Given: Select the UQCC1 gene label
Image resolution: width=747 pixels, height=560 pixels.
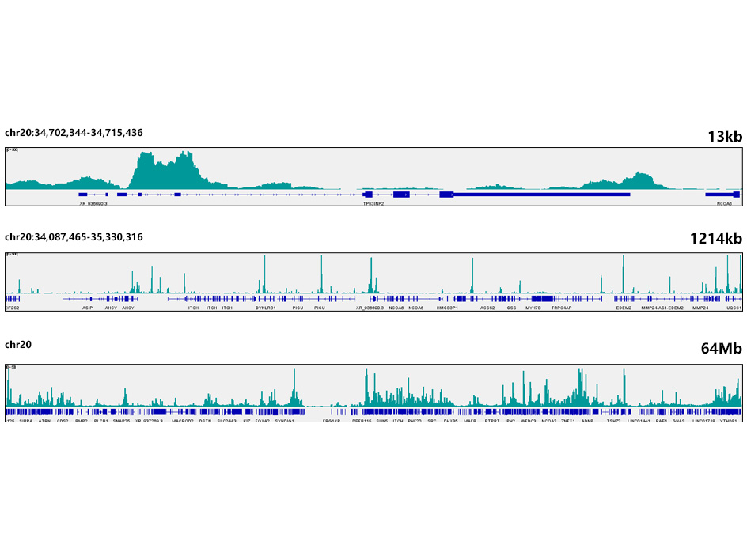Looking at the screenshot, I should (x=734, y=308).
